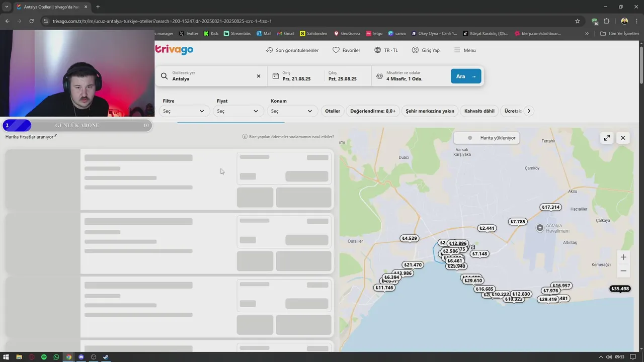Select the ₺21.470 map price marker
Screen dimensions: 644x362
(x=413, y=265)
